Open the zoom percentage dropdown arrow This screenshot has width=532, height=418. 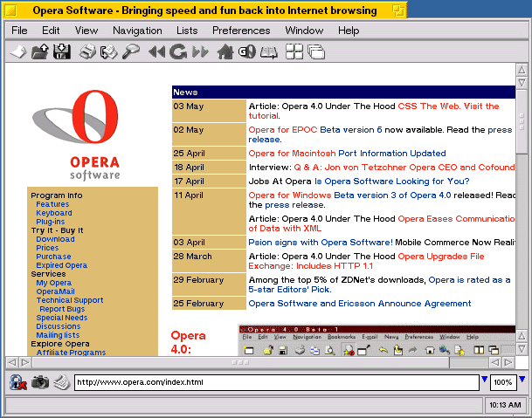click(522, 379)
